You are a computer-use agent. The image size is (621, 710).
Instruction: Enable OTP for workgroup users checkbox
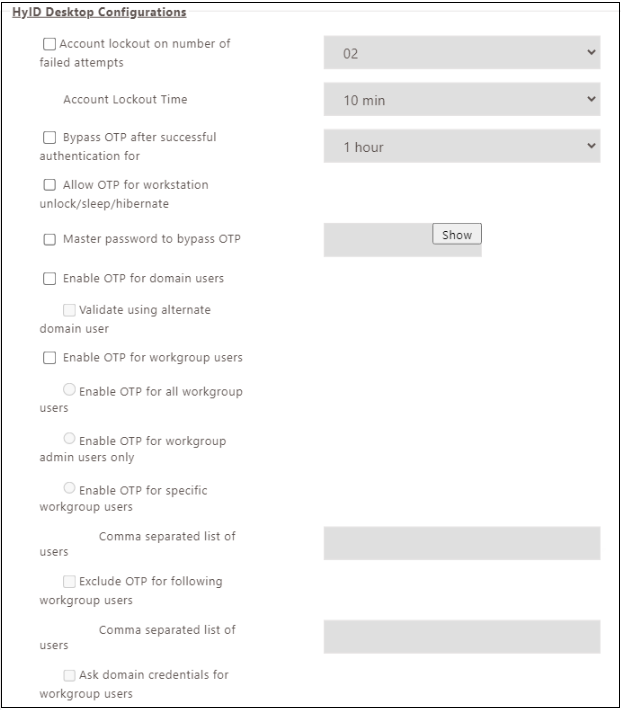point(50,358)
